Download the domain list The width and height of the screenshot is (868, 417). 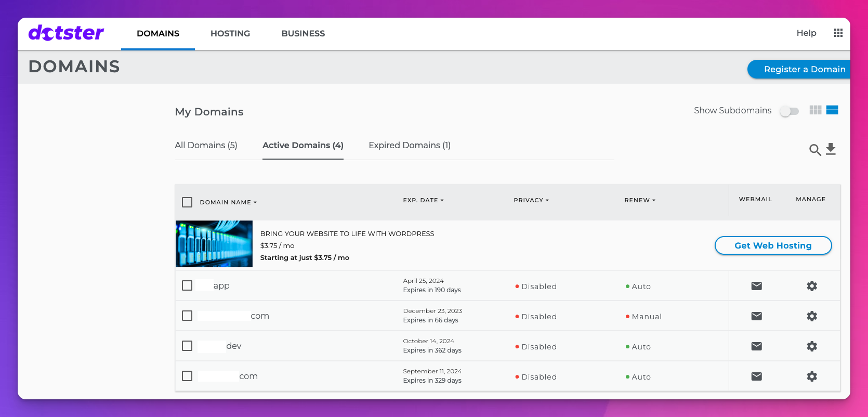click(831, 149)
